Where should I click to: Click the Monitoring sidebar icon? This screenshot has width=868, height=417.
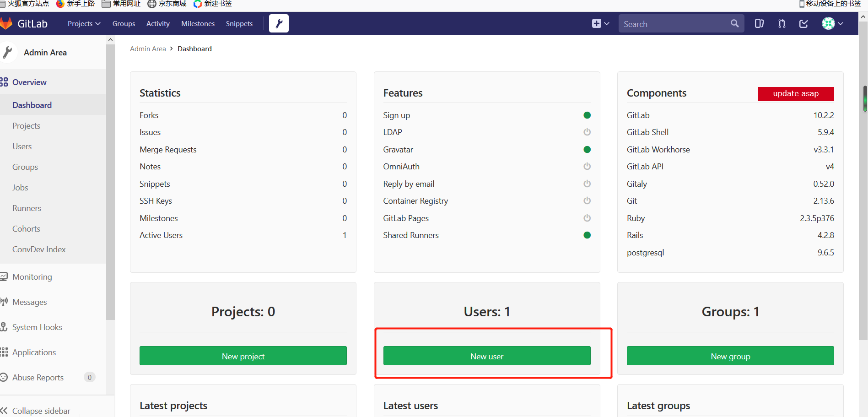pos(4,276)
